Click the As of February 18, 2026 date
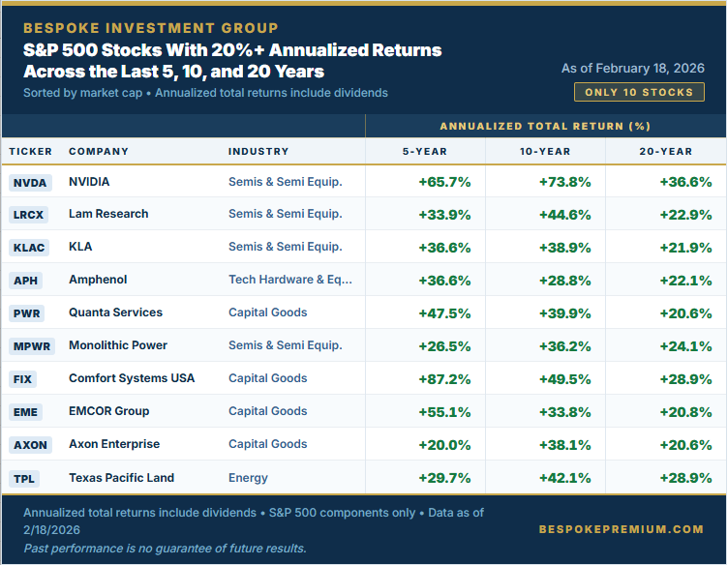This screenshot has height=565, width=728. coord(633,68)
